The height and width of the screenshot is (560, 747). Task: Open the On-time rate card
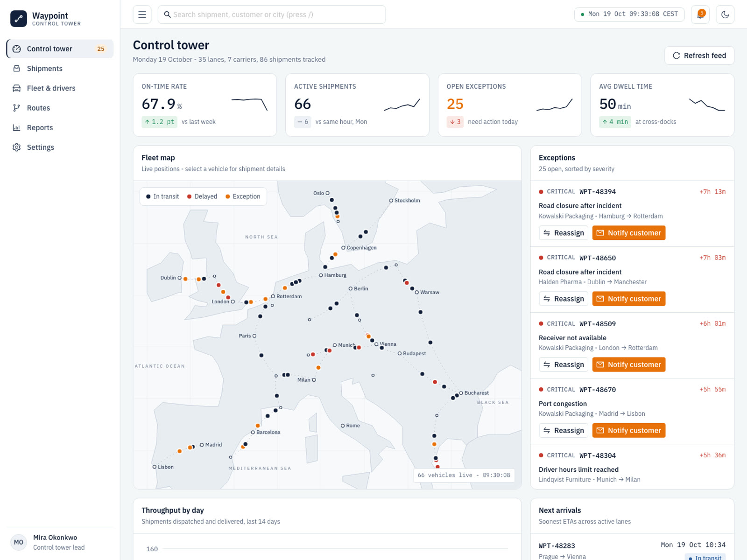[205, 105]
